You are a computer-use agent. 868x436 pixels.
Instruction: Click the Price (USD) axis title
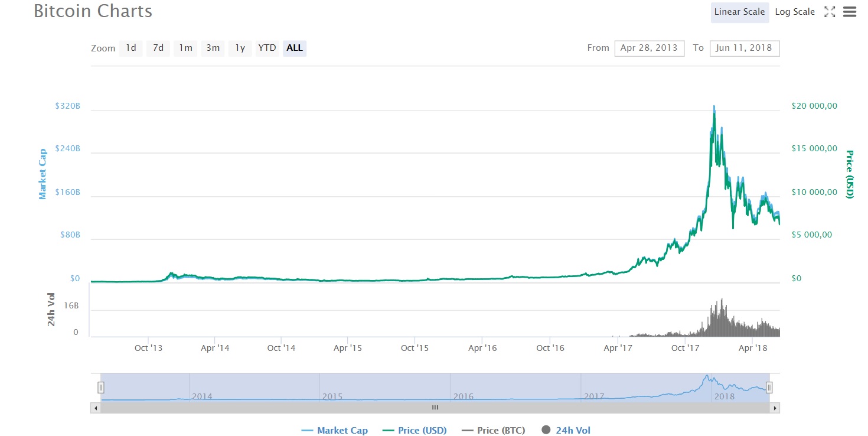849,174
